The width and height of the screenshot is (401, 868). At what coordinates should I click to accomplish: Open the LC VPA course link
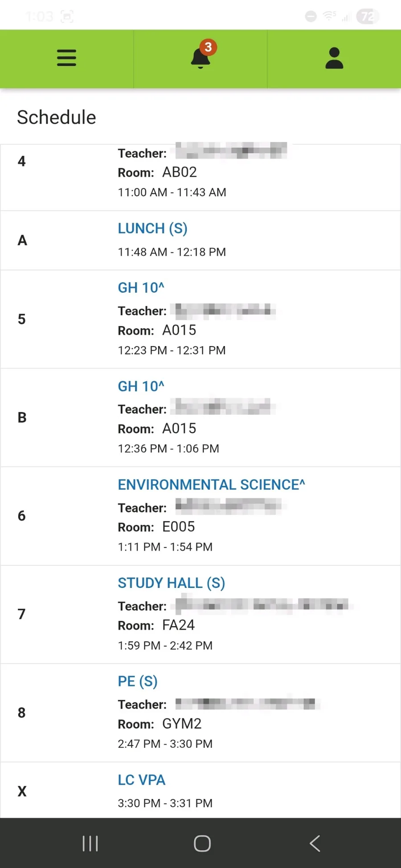141,780
